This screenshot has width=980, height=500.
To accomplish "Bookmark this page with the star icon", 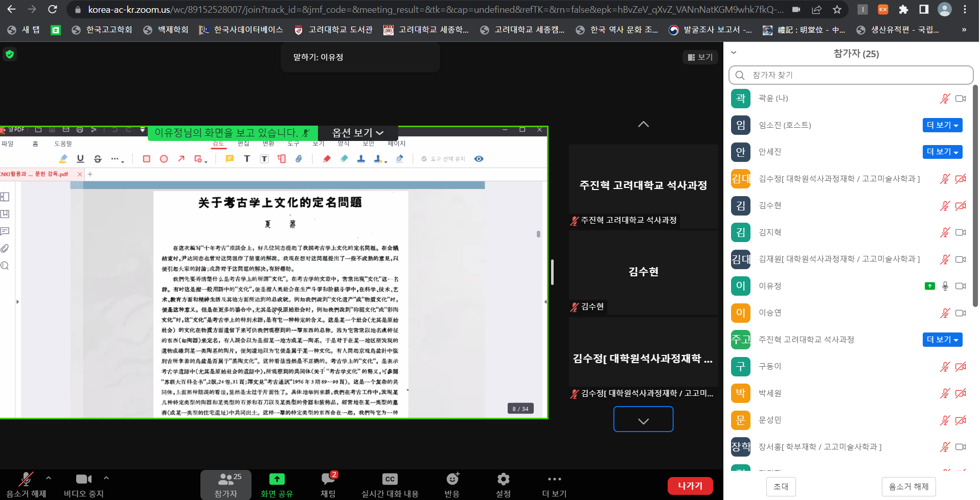I will click(837, 10).
